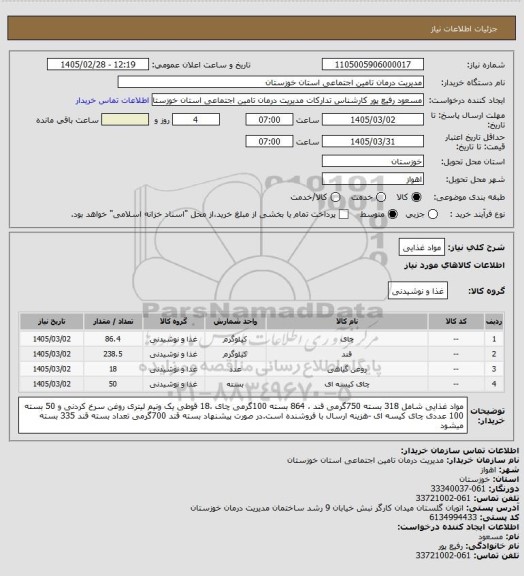Viewport: 524px width, 576px height.
Task: Click the need number field 1105005906000017
Action: point(373,65)
